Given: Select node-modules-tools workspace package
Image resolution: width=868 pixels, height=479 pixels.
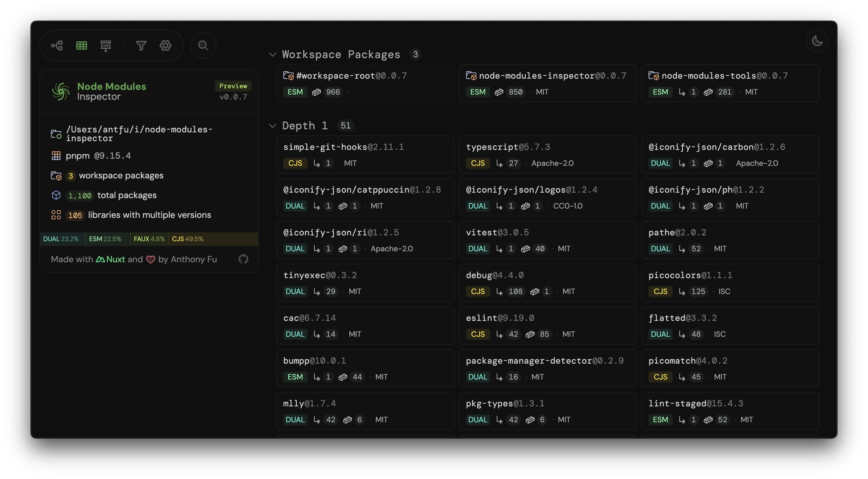Looking at the screenshot, I should pos(730,83).
